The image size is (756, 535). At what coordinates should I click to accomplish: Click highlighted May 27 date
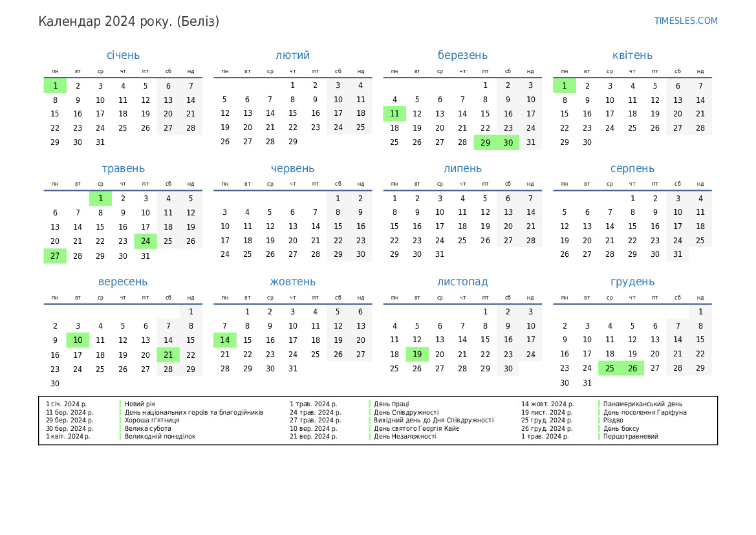tap(55, 256)
